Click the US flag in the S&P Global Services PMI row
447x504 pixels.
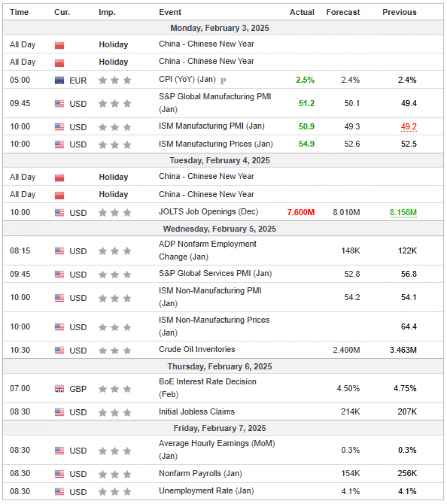[59, 274]
